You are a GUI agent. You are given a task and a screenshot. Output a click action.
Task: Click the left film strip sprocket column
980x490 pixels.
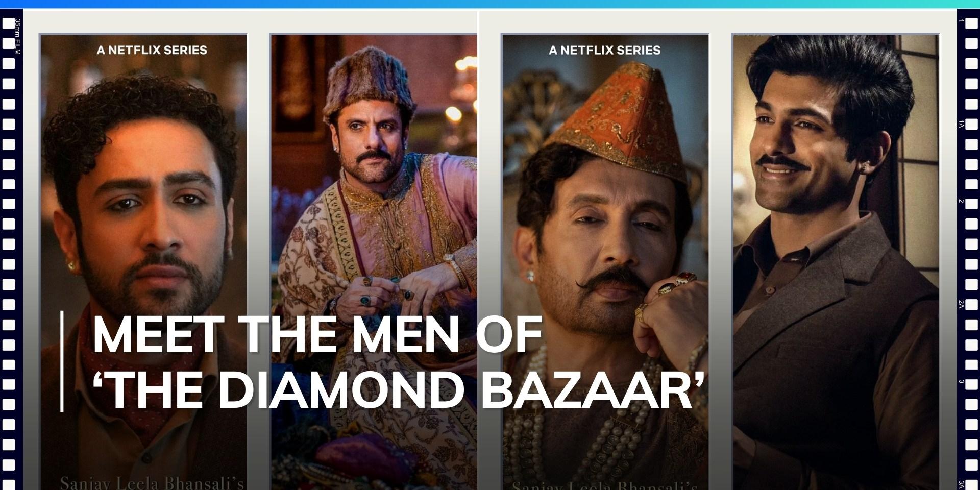[x=8, y=250]
